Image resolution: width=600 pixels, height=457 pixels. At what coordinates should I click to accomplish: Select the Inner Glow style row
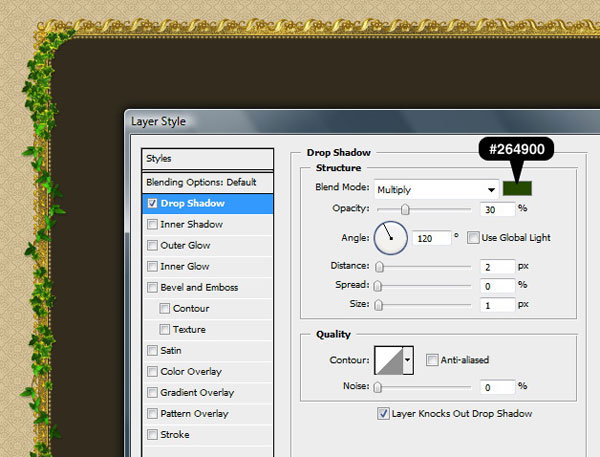[208, 266]
